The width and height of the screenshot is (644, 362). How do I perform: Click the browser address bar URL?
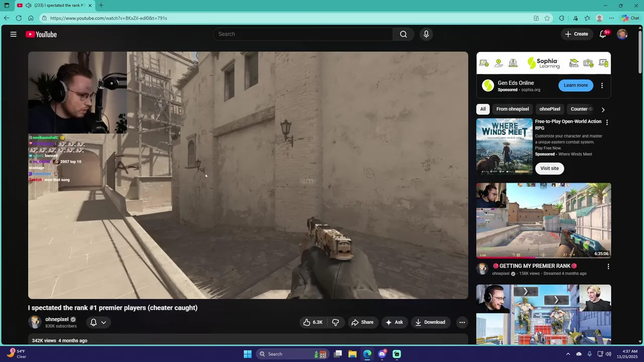click(x=109, y=18)
